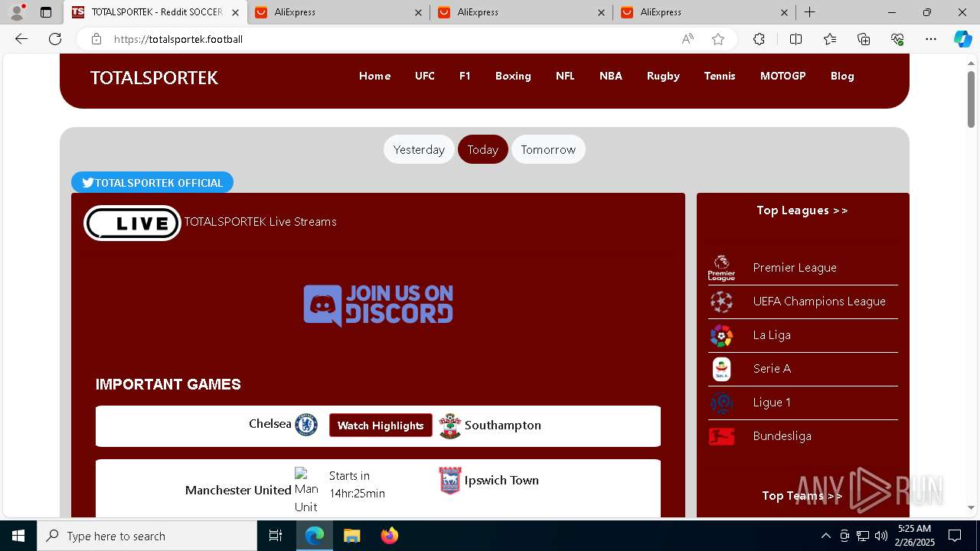Image resolution: width=980 pixels, height=551 pixels.
Task: Open UFC in site navigation
Action: pyautogui.click(x=425, y=76)
